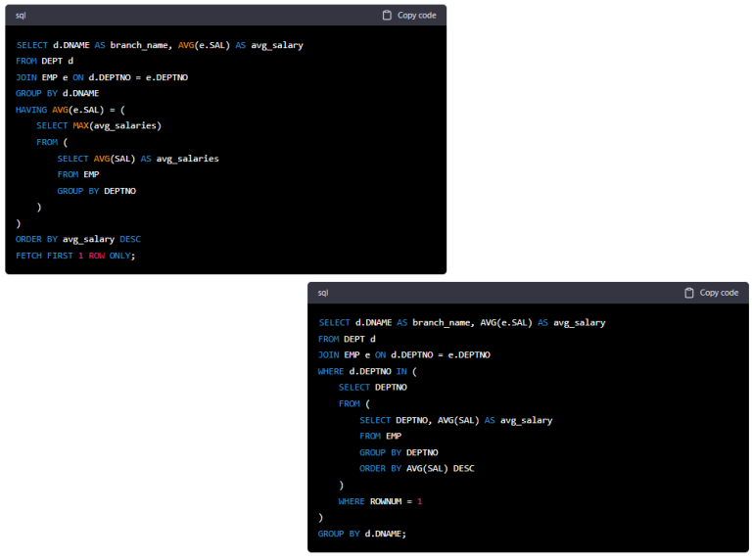
Task: Click the WHERE d.DEPTNO IN line
Action: tap(368, 371)
